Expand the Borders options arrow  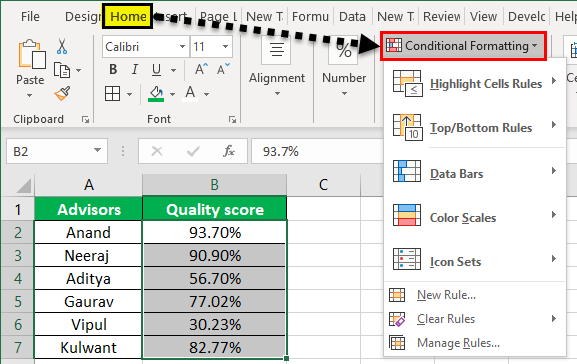129,94
